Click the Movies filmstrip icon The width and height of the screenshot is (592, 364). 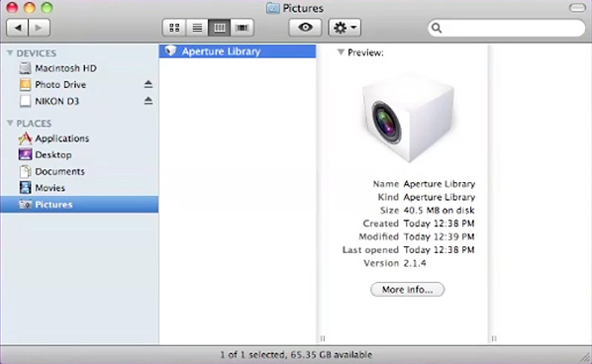coord(25,188)
